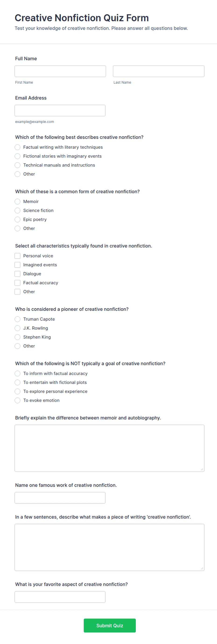Click the First Name input field

60,71
